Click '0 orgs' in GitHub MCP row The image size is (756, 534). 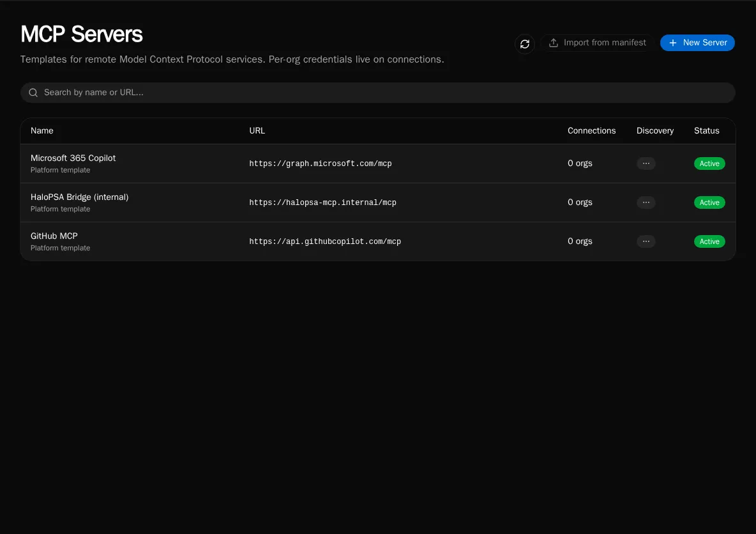point(580,241)
